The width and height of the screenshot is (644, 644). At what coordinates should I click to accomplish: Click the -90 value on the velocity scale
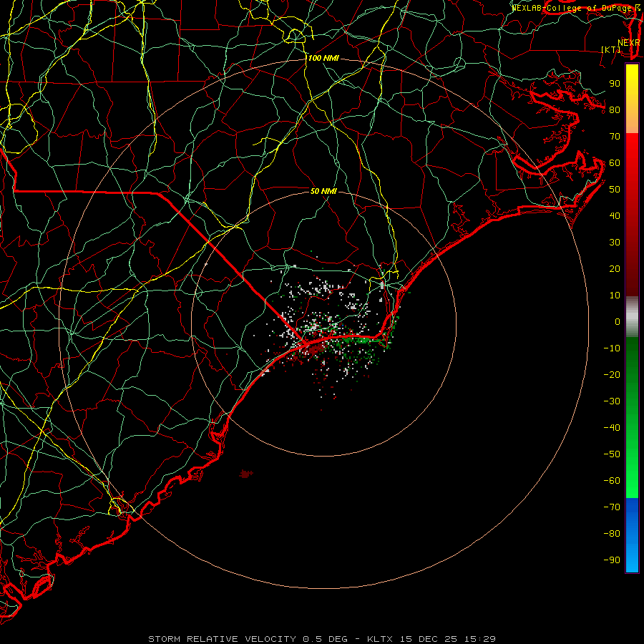pyautogui.click(x=612, y=560)
